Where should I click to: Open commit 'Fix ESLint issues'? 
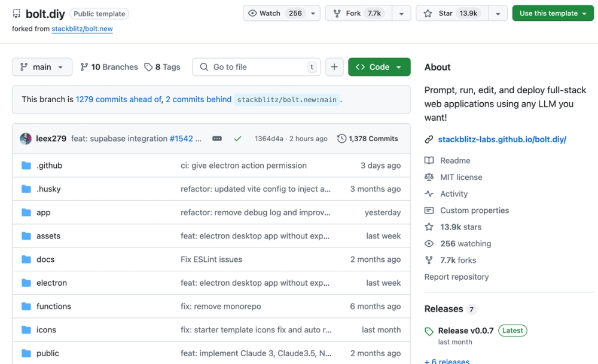[x=211, y=259]
